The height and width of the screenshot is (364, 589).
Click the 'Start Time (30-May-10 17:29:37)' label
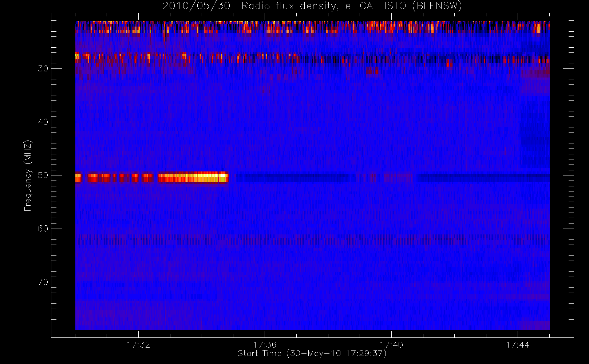[x=312, y=353]
